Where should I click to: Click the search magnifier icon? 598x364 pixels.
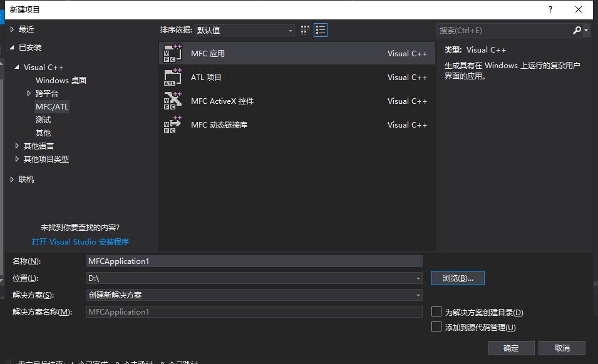(577, 30)
